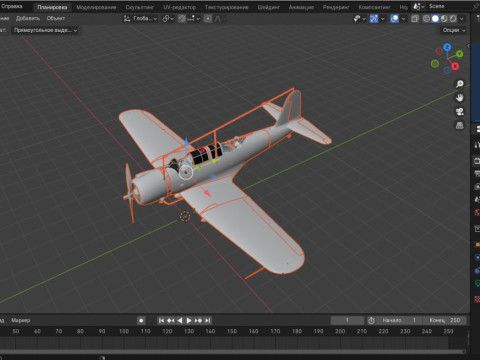Click frame 100 on timeline ruler

[x=124, y=331]
